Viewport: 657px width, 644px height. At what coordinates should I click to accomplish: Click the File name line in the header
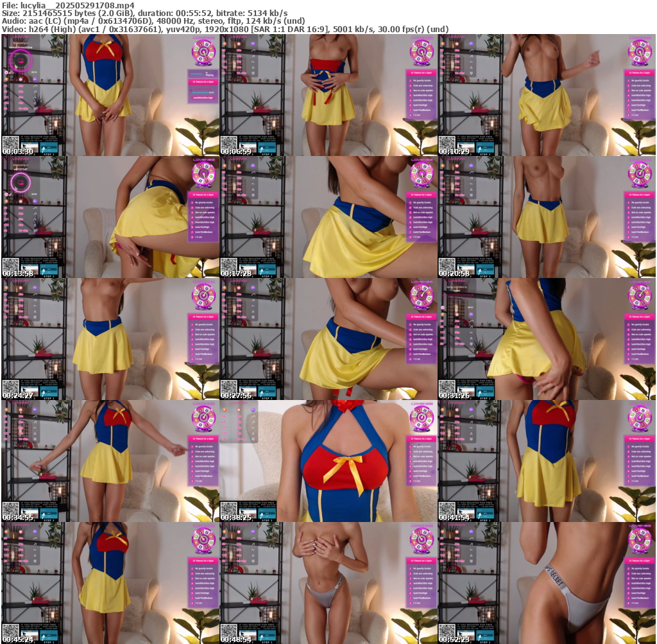pos(67,4)
